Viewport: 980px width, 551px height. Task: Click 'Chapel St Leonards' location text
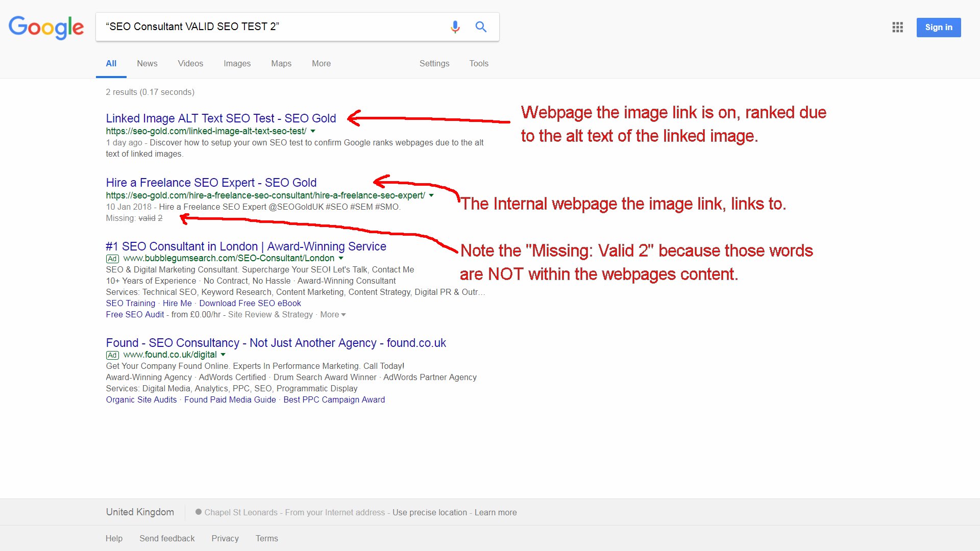pyautogui.click(x=241, y=512)
